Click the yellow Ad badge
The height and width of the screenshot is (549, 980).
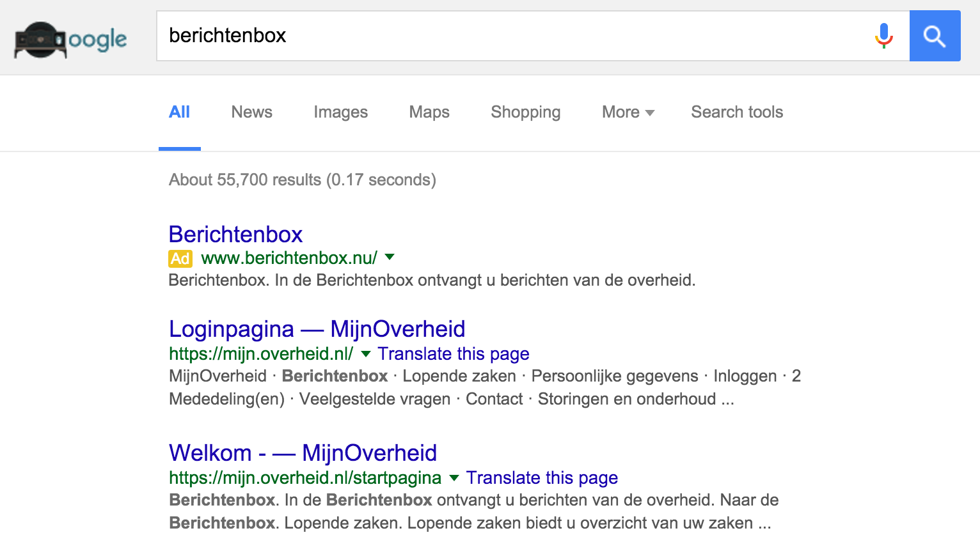click(x=180, y=258)
